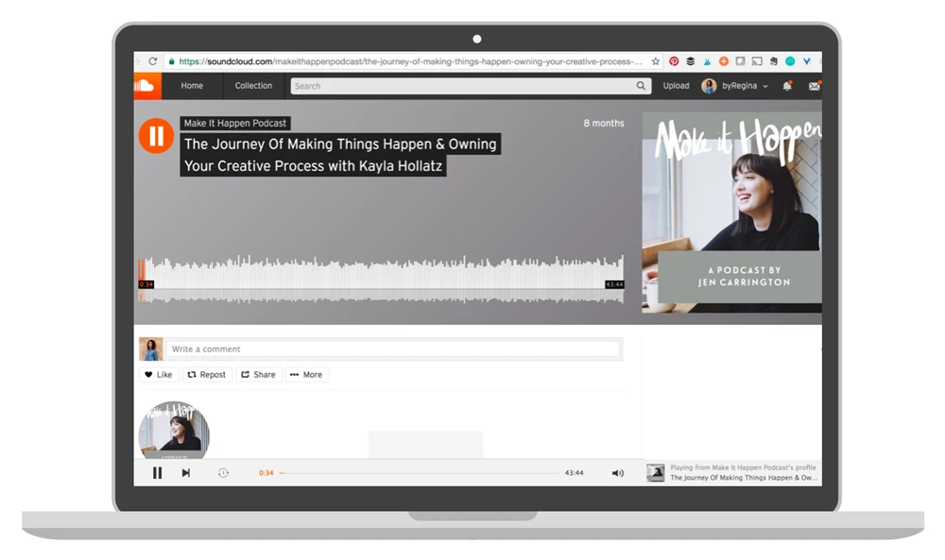Open the Collection tab

tap(253, 86)
